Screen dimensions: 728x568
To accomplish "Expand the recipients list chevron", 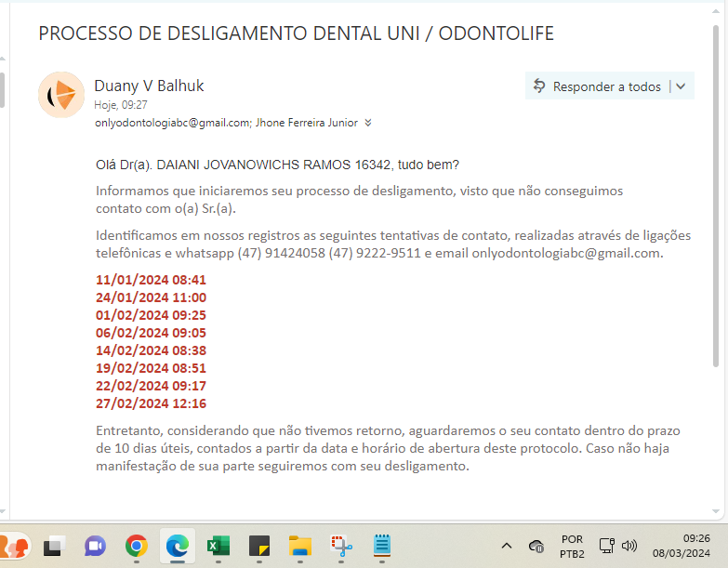I will pos(368,123).
